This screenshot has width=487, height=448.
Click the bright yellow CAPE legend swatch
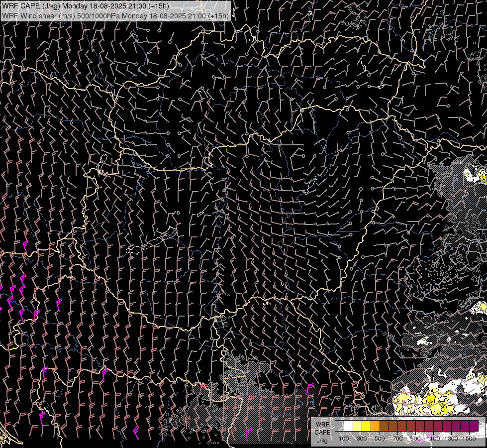tap(367, 426)
